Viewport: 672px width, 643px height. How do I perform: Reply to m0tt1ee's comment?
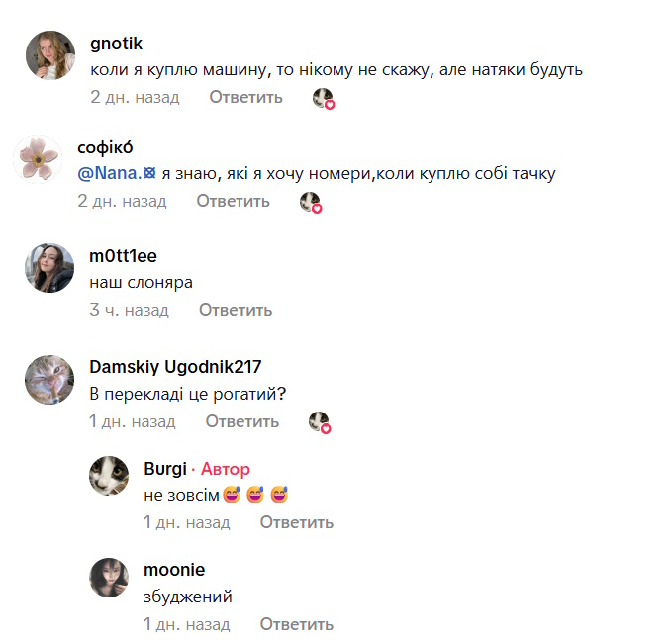point(236,310)
